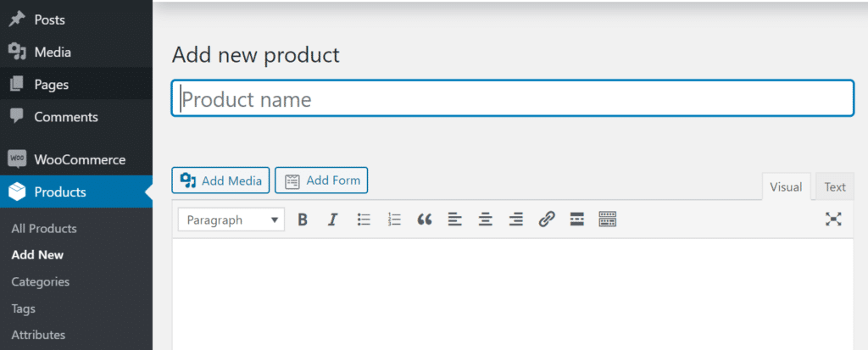Focus the Product name field
This screenshot has height=350, width=868.
coord(513,98)
